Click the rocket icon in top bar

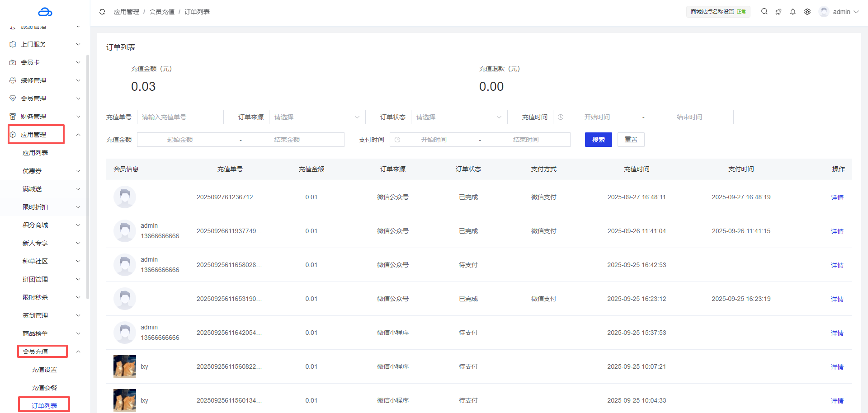click(778, 12)
